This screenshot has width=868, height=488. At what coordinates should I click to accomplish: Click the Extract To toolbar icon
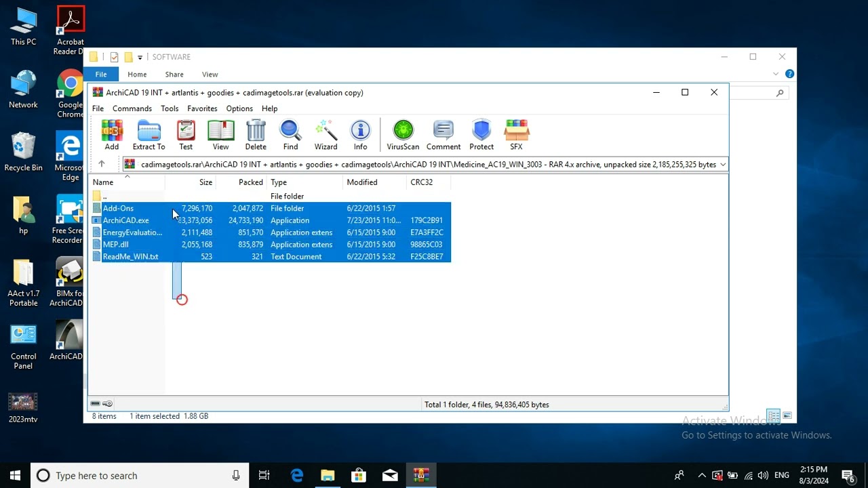point(149,135)
